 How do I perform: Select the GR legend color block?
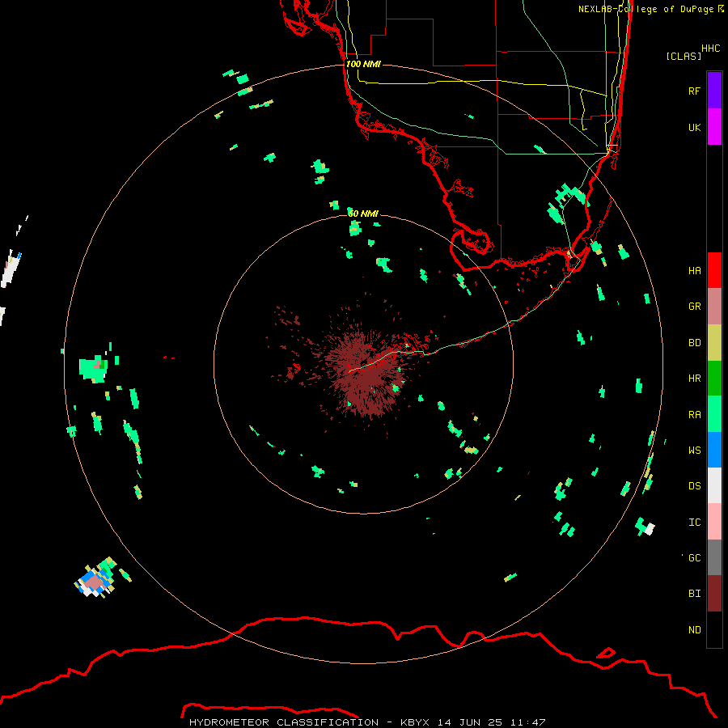click(714, 307)
